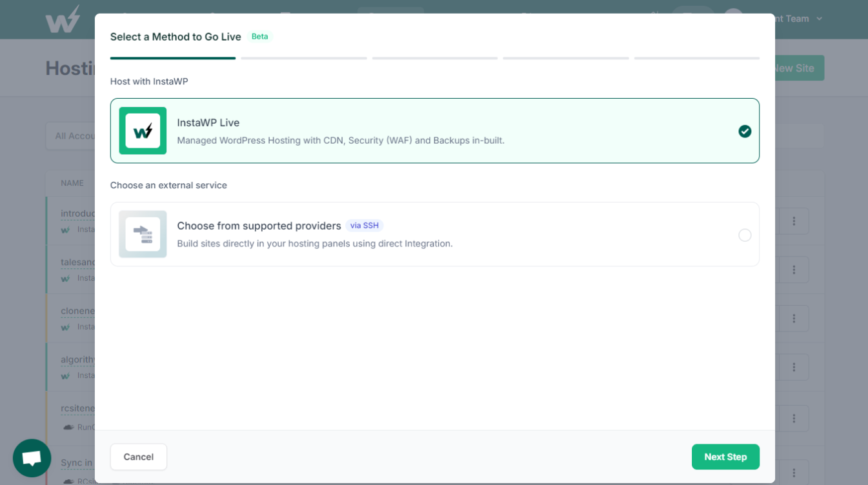Click the introduc… site name in the list

click(78, 213)
